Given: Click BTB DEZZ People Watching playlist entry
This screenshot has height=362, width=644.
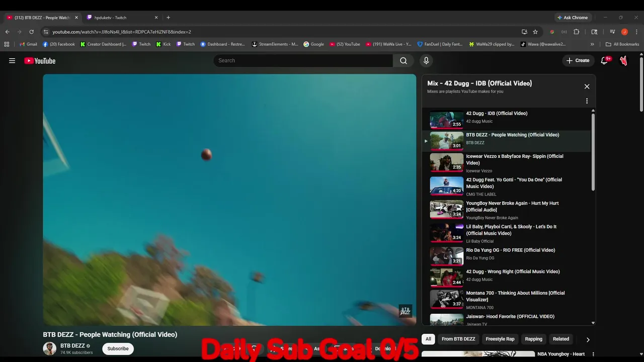Looking at the screenshot, I should click(x=507, y=141).
